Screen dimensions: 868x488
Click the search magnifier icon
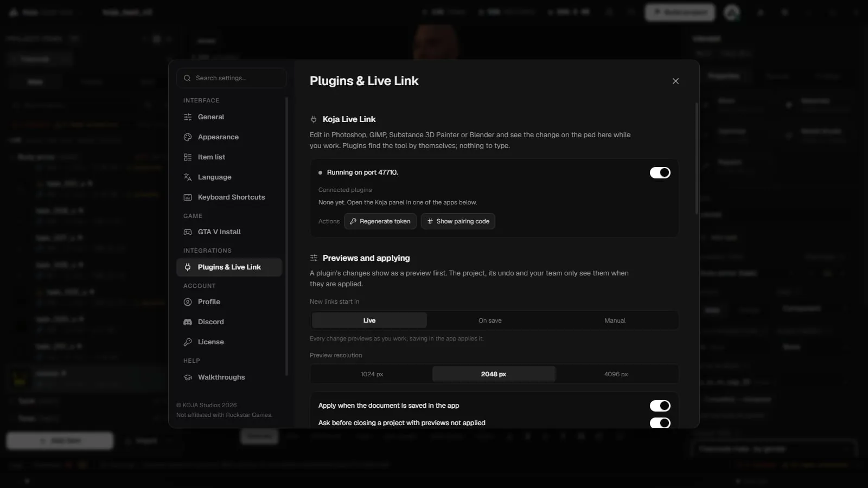[x=187, y=78]
